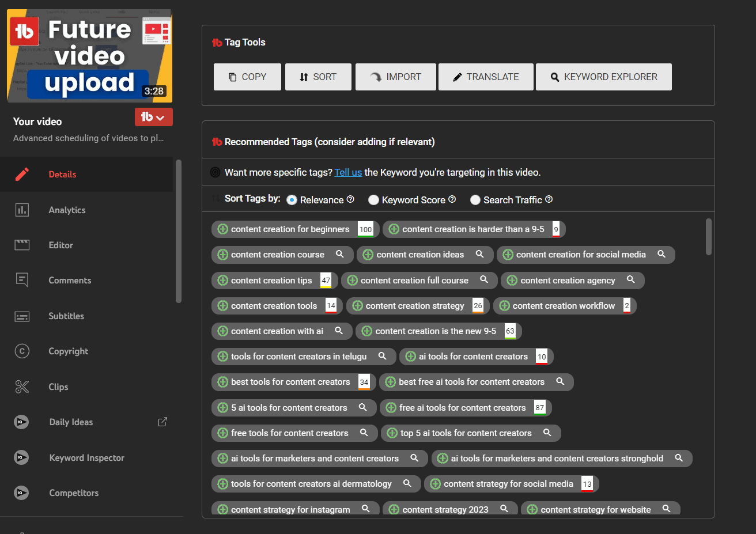
Task: Open the Keyword Explorer tool
Action: (x=603, y=76)
